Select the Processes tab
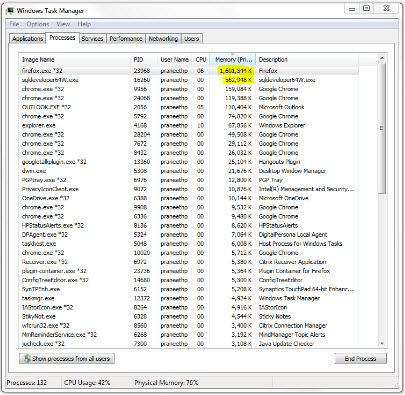The image size is (405, 395). click(x=62, y=38)
